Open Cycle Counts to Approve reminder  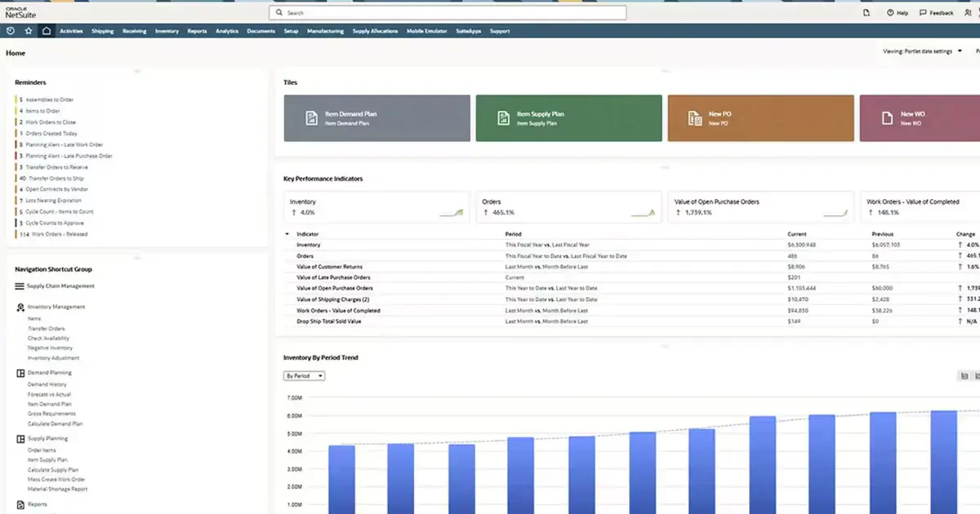coord(55,223)
